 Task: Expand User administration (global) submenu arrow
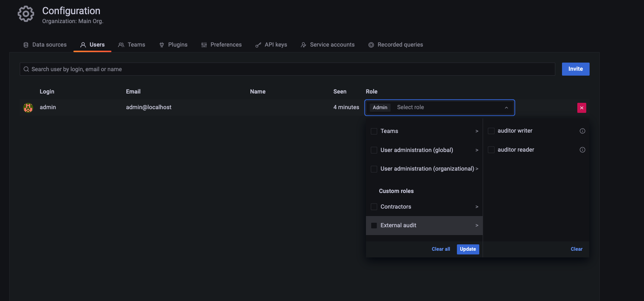coord(477,150)
